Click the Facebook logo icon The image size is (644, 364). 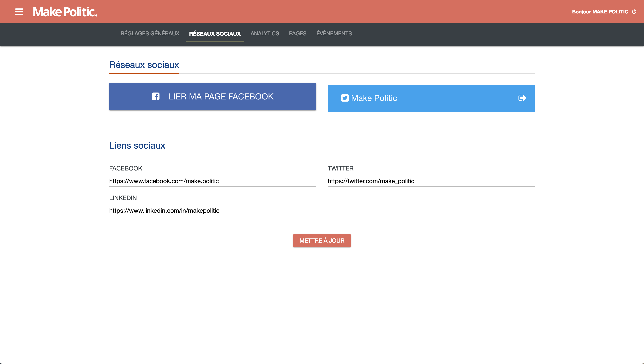tap(155, 96)
